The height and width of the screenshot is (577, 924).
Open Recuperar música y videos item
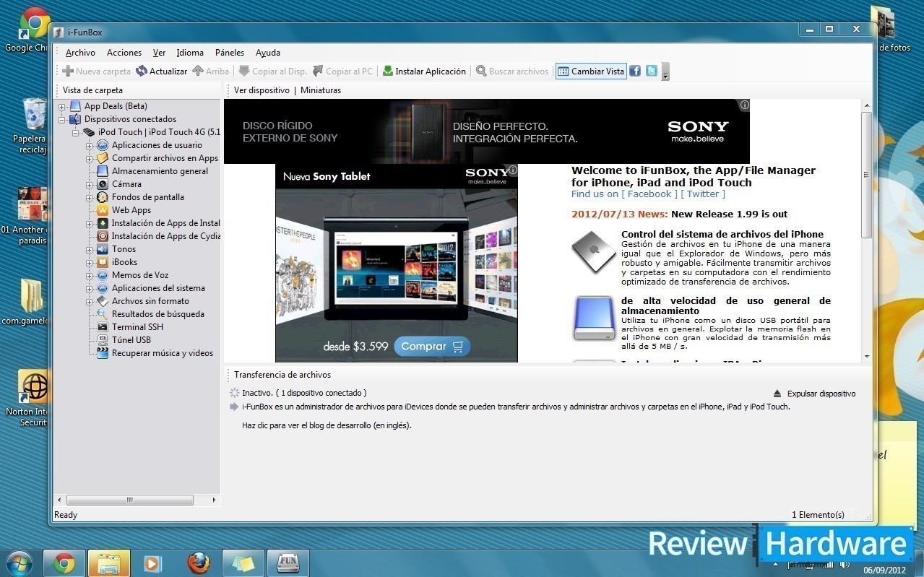click(163, 353)
